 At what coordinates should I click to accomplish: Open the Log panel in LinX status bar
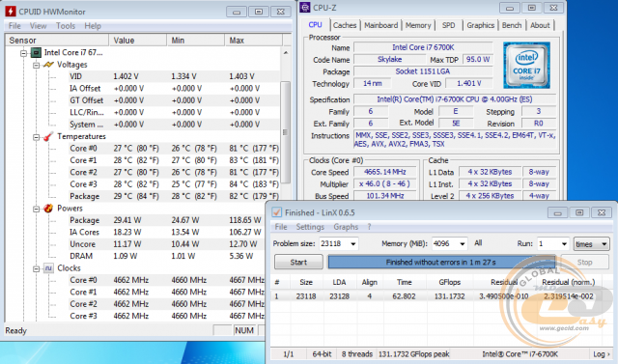click(x=602, y=354)
